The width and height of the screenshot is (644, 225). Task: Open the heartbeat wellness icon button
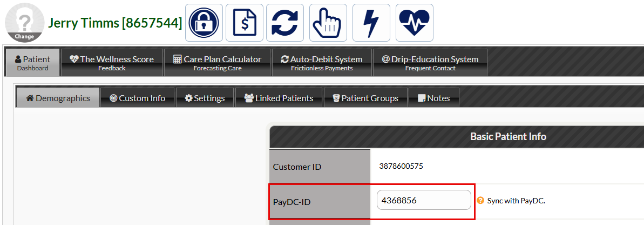[415, 23]
